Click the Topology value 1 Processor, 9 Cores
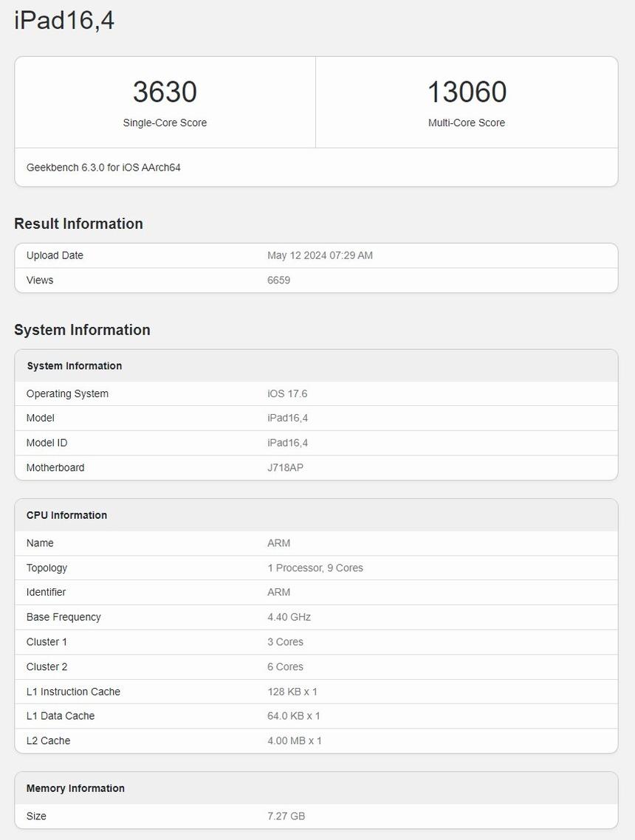This screenshot has width=635, height=840. click(316, 568)
